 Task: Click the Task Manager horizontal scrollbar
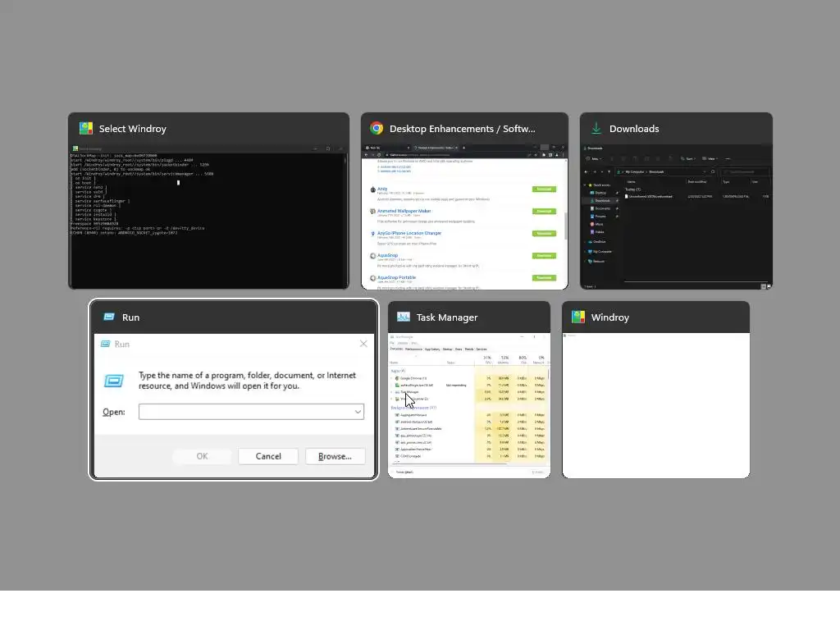point(450,464)
